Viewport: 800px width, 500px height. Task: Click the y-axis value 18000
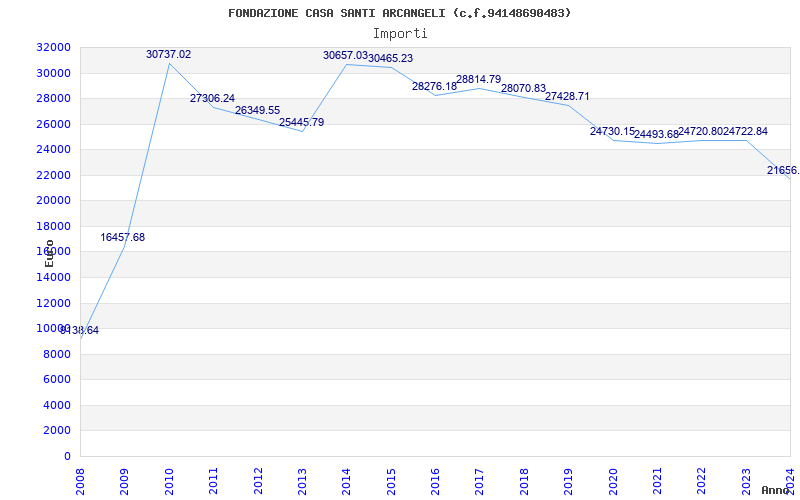[x=54, y=226]
